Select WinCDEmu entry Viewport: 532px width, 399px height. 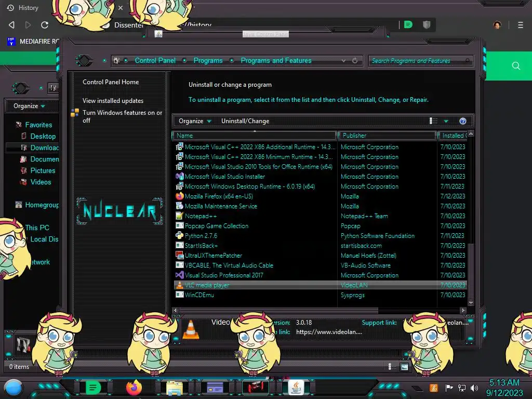pyautogui.click(x=199, y=295)
